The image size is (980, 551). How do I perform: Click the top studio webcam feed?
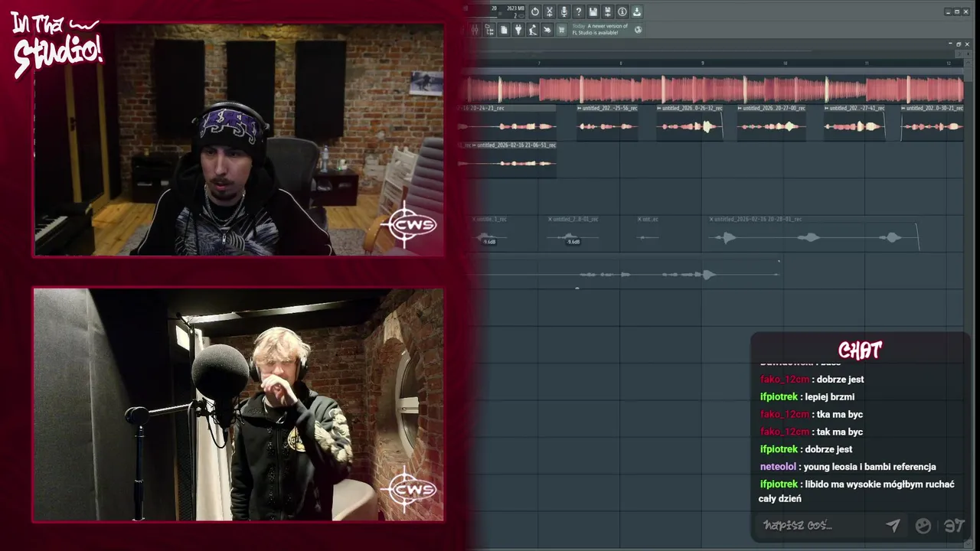coord(238,140)
